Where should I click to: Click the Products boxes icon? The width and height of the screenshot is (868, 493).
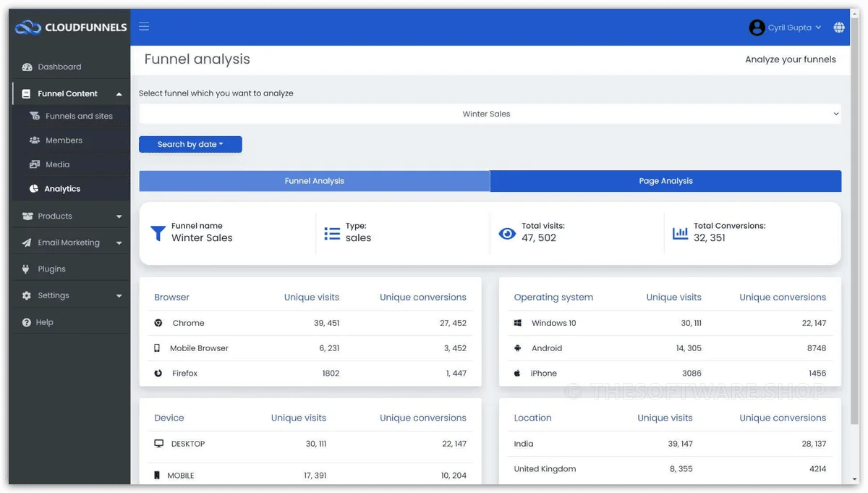(x=27, y=216)
